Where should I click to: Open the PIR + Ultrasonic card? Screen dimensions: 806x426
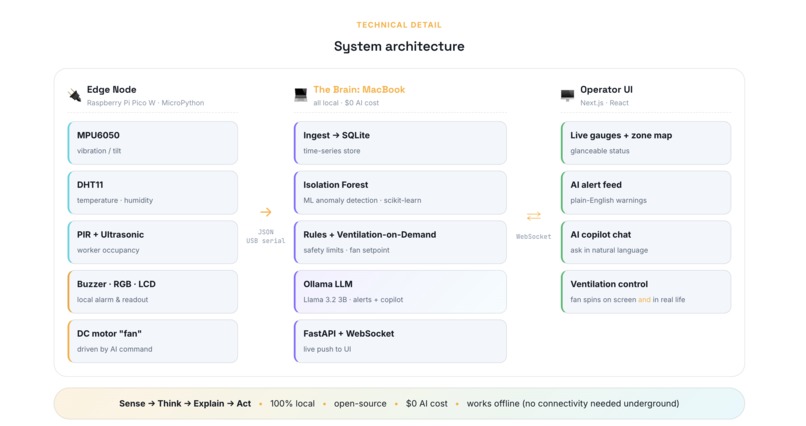coord(153,242)
